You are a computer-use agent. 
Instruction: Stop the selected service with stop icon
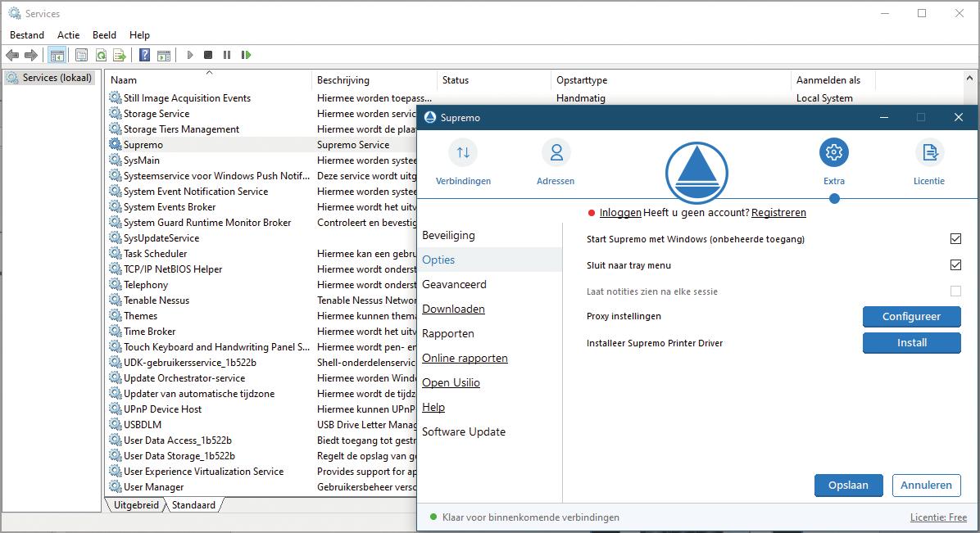(x=208, y=55)
